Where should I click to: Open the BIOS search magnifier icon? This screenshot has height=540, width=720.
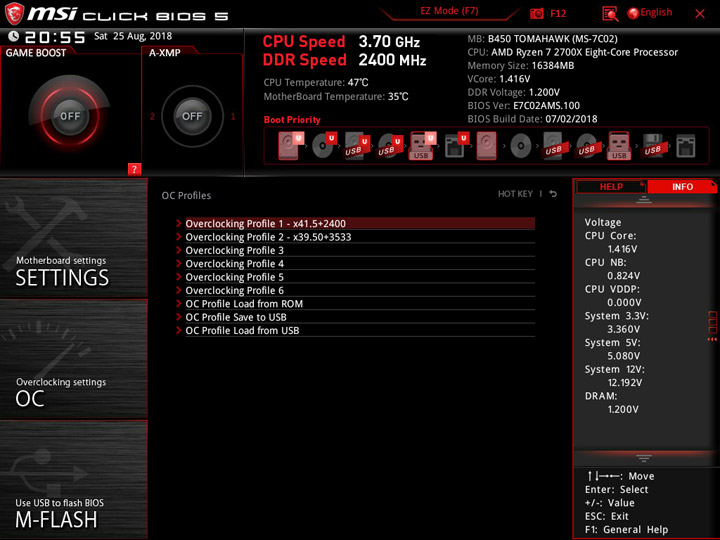tap(610, 14)
